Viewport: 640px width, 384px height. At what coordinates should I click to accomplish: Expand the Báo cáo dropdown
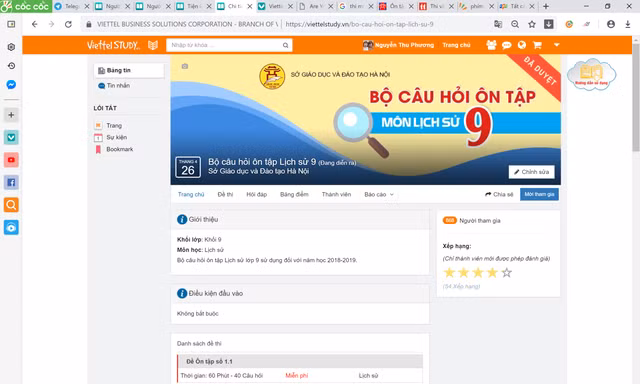379,194
